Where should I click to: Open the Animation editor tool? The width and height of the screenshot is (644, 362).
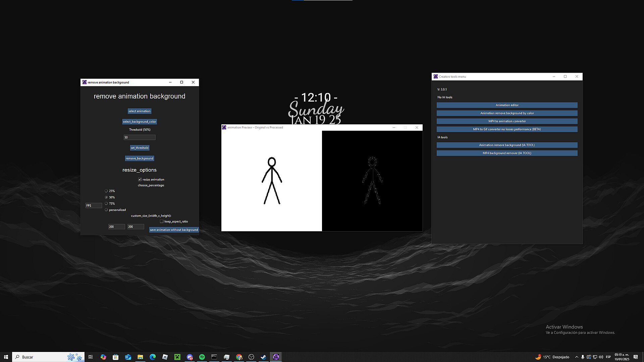[507, 105]
